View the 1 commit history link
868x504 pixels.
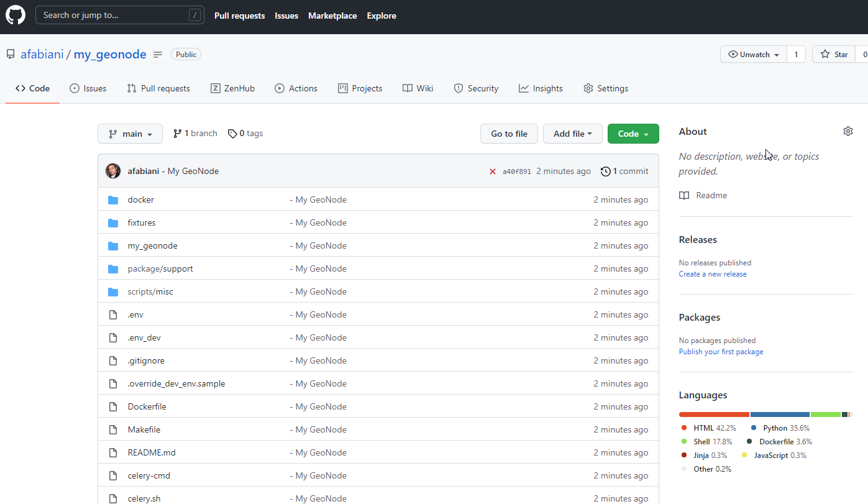(624, 172)
